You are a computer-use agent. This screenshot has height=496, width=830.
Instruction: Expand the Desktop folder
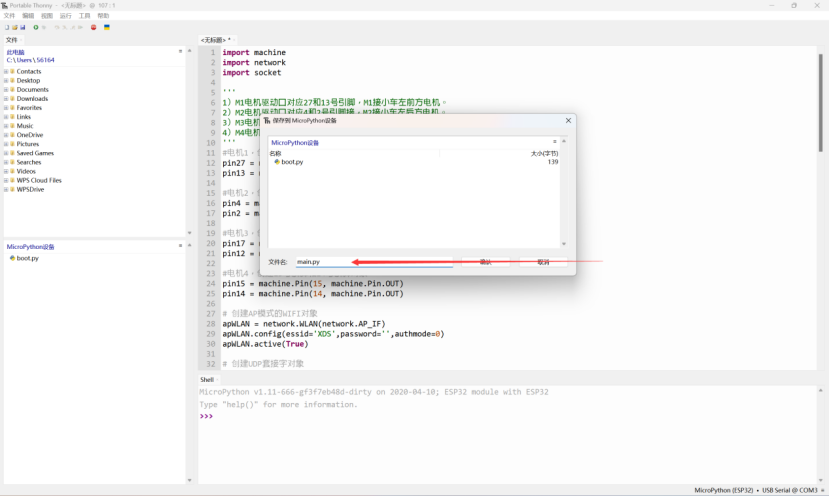point(6,80)
